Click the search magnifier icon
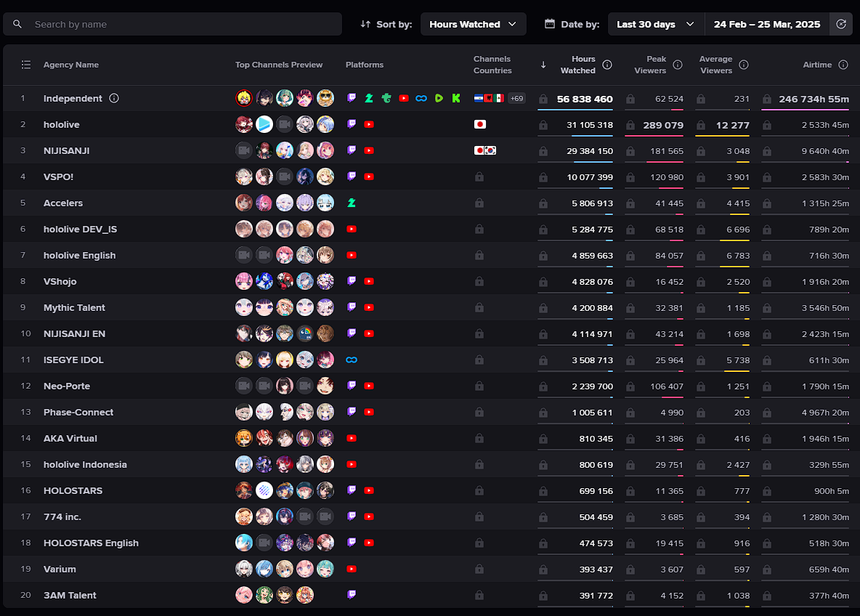 [x=17, y=24]
